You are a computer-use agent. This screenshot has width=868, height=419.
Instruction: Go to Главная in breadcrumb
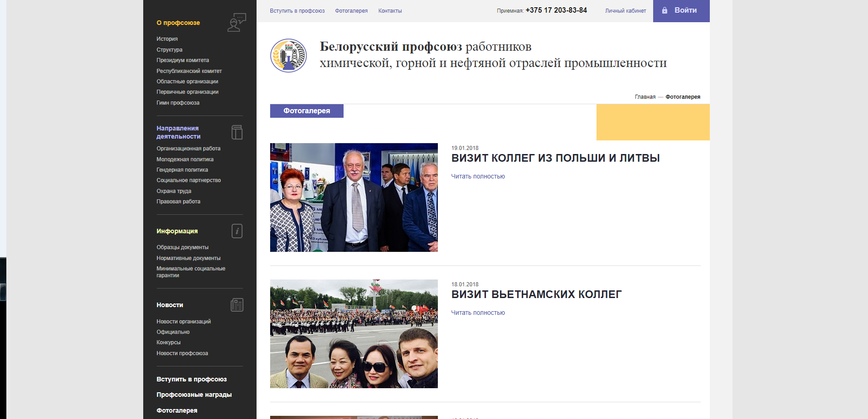pos(645,97)
